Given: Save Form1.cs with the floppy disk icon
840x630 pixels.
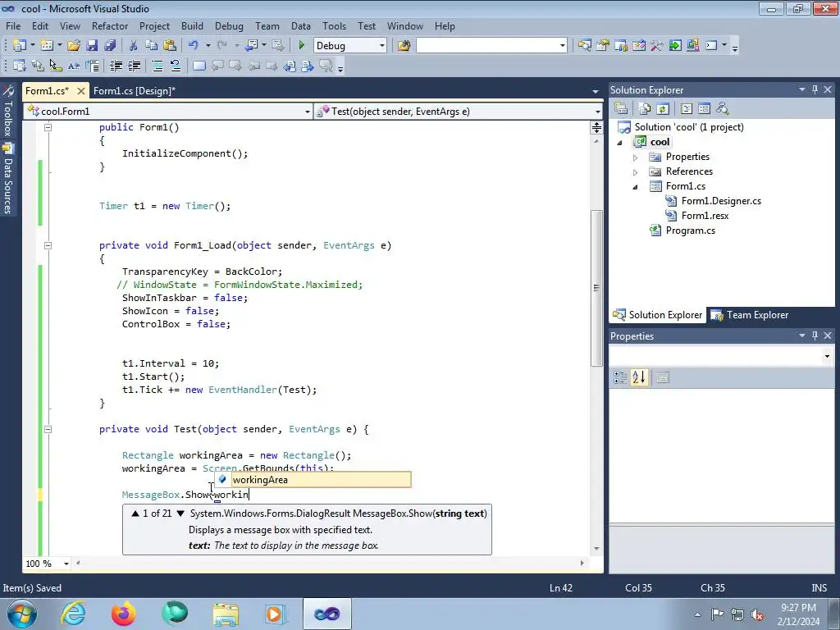Looking at the screenshot, I should point(92,46).
